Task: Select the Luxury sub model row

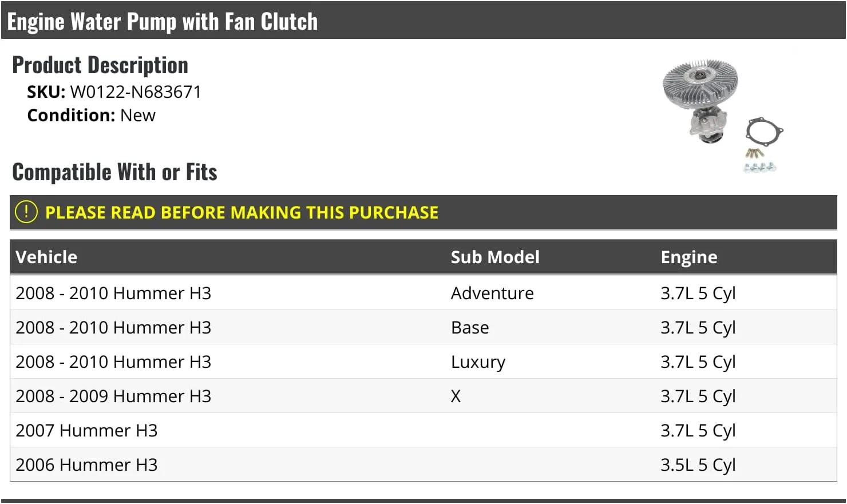Action: click(x=423, y=362)
